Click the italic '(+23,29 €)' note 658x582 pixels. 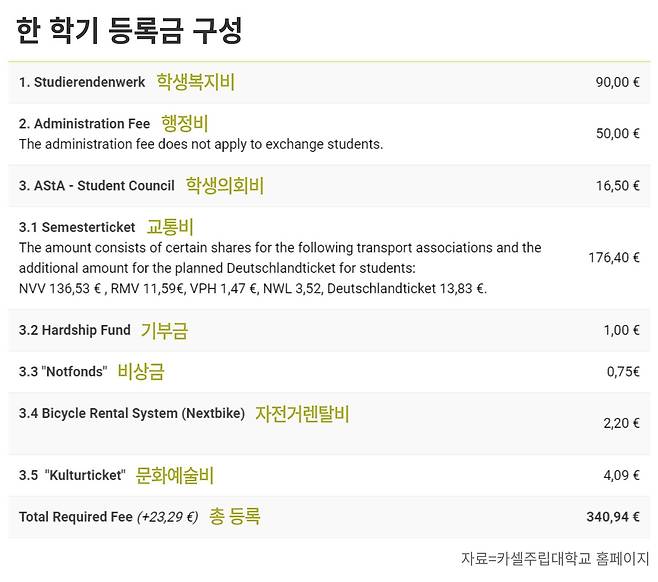tap(168, 517)
